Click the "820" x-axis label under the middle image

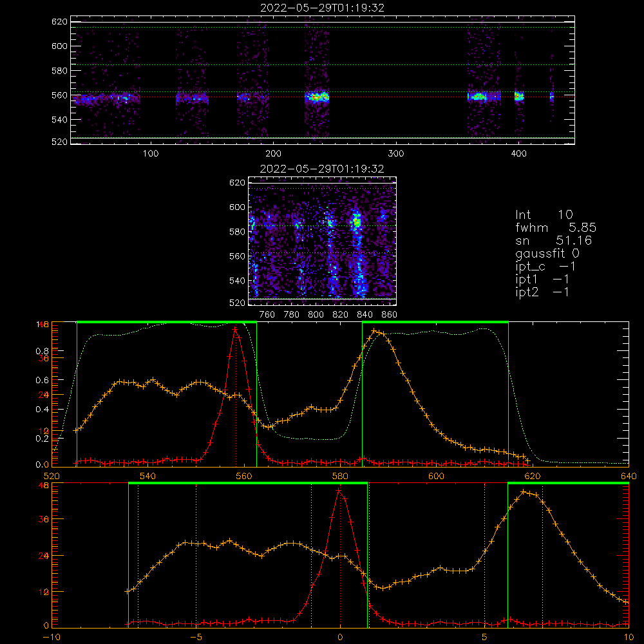pyautogui.click(x=341, y=315)
